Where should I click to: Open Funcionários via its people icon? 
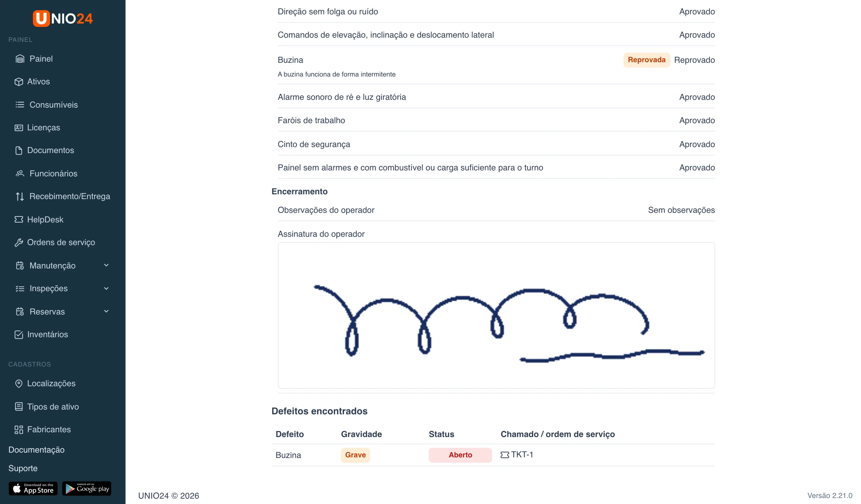coord(20,174)
